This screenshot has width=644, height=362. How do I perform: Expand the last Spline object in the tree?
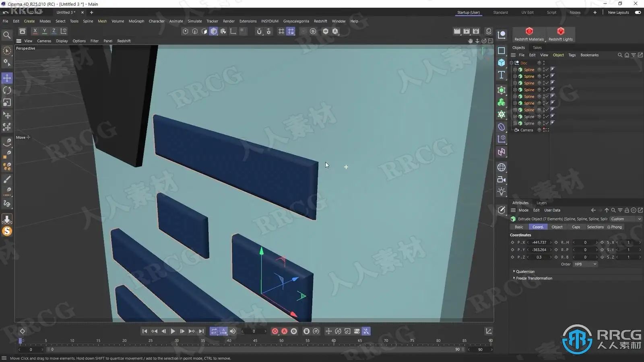click(515, 123)
